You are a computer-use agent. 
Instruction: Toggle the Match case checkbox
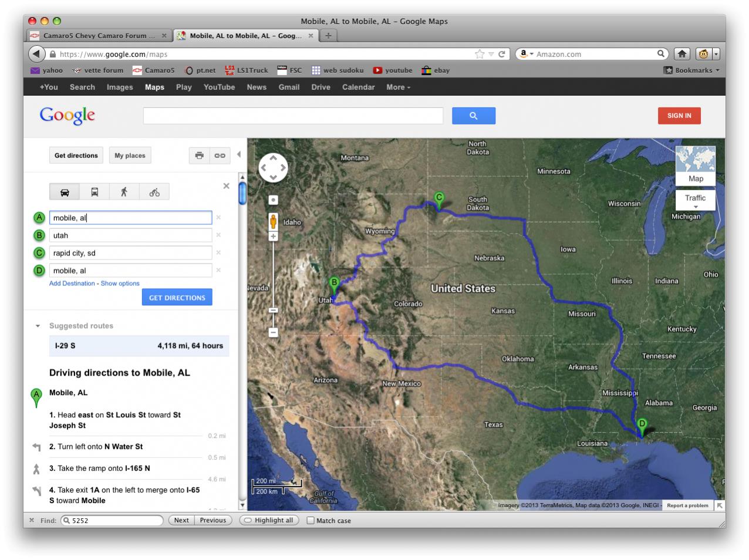[311, 521]
